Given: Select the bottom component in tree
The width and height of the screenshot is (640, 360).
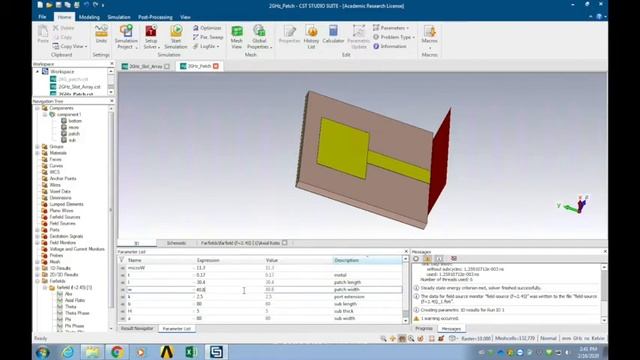Looking at the screenshot, I should [x=75, y=121].
